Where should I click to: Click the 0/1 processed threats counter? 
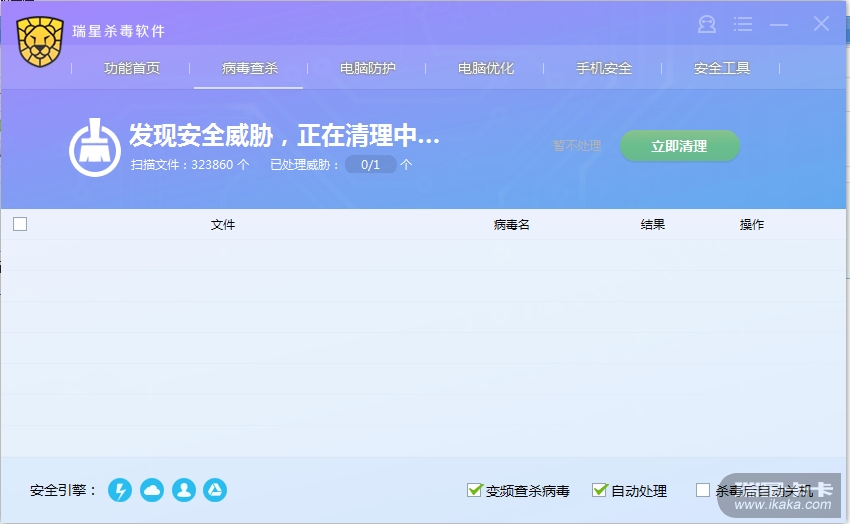371,164
